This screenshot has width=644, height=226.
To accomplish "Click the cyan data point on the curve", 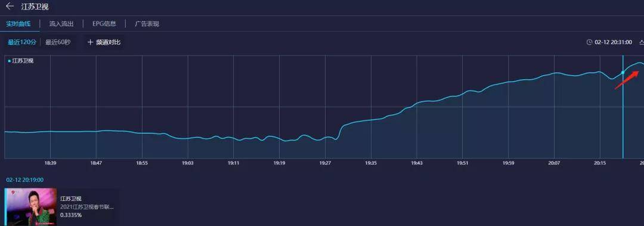I will (x=623, y=72).
